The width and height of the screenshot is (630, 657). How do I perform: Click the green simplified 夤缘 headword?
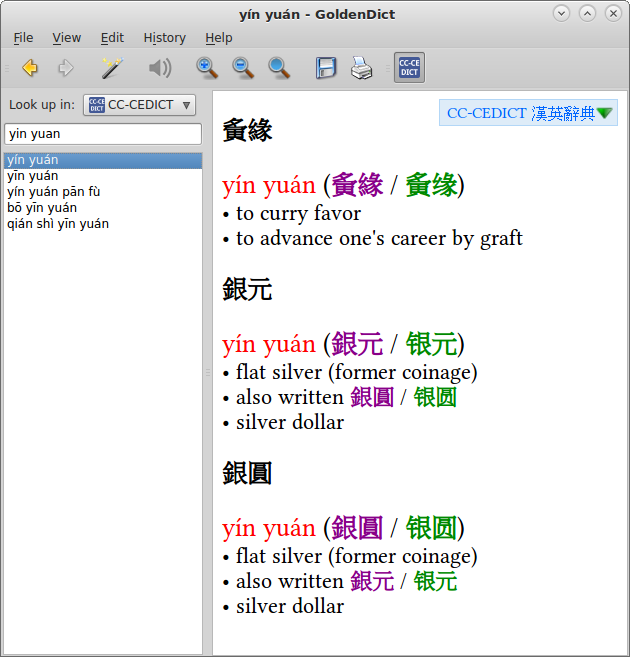(431, 185)
